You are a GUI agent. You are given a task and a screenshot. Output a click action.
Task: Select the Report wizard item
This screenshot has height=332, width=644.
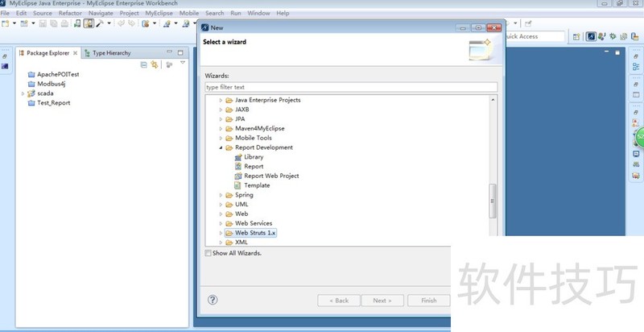249,167
